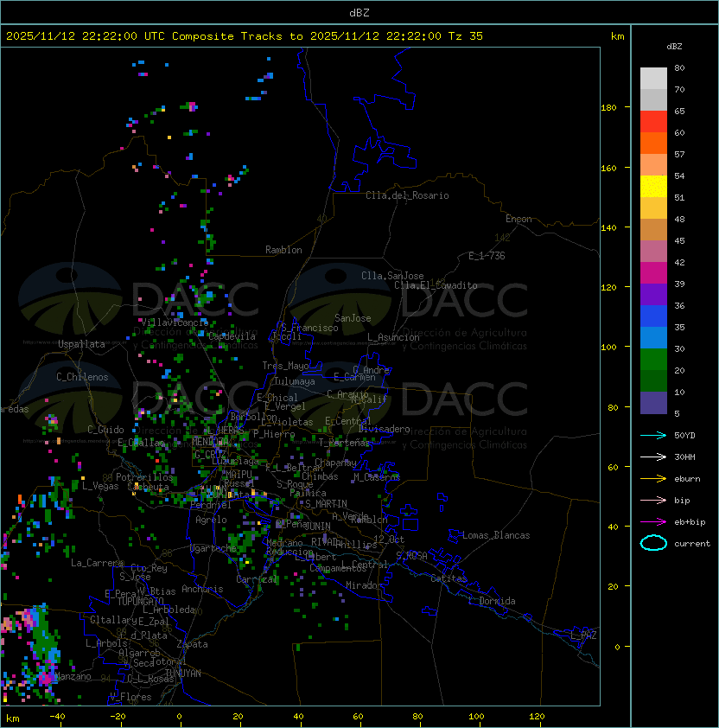
Task: Click the '120' tick on the horizontal km axis
Action: [x=537, y=717]
